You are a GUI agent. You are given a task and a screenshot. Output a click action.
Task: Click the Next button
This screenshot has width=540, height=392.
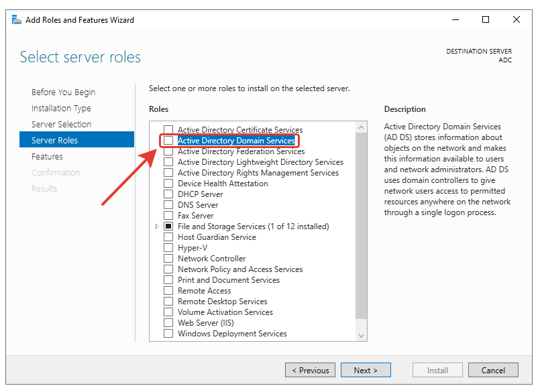pos(366,370)
